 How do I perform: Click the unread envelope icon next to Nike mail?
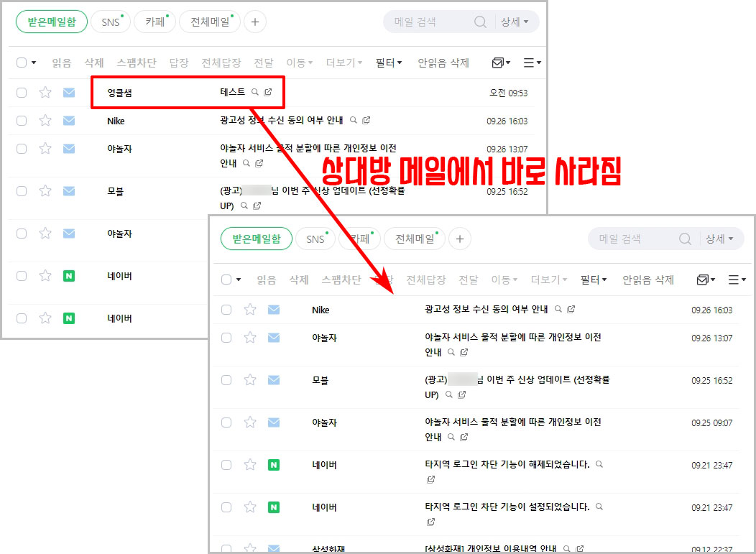(68, 121)
